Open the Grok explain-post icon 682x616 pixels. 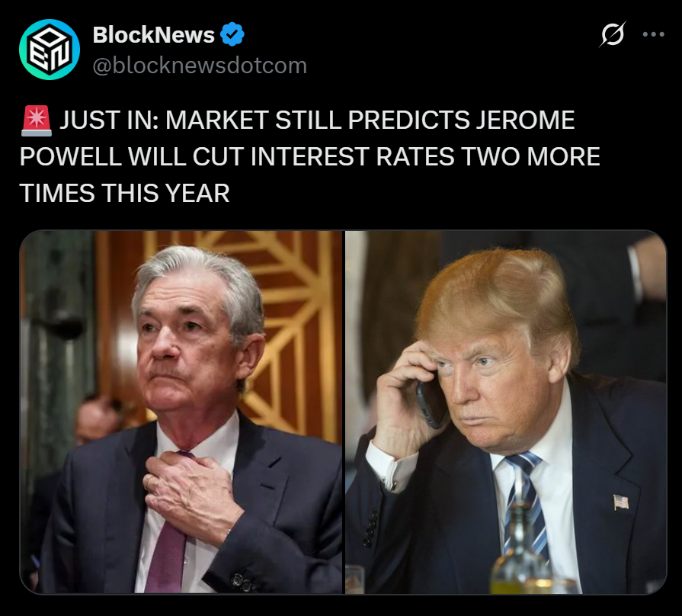(x=612, y=34)
